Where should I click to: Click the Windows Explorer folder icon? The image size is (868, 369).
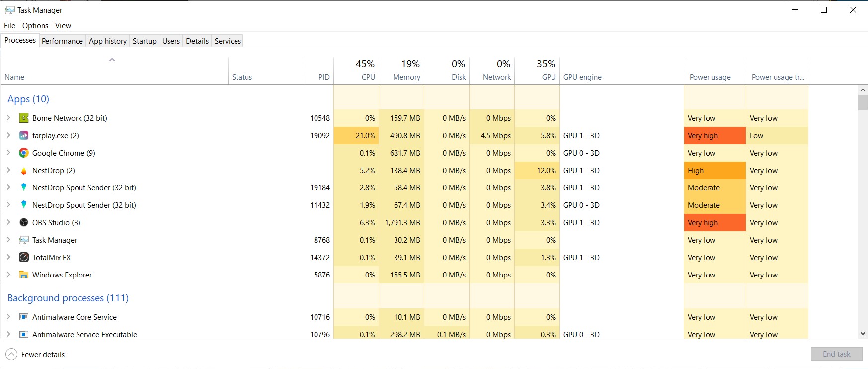click(x=23, y=275)
